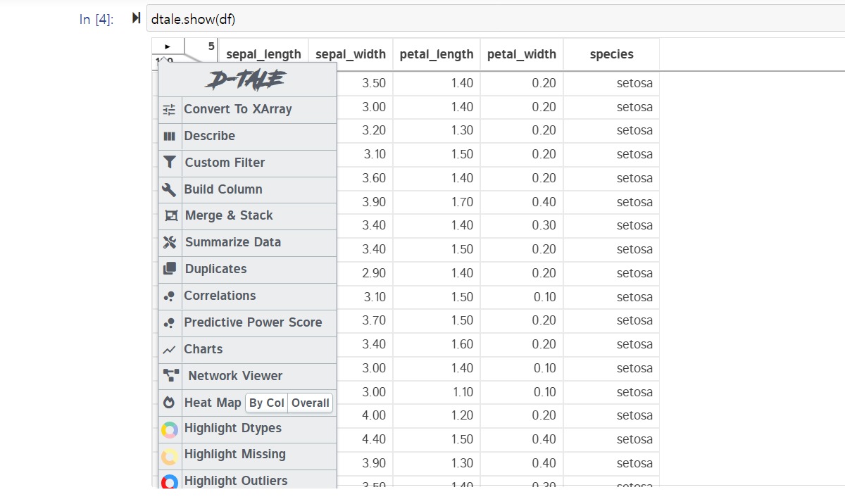Image resolution: width=845 pixels, height=504 pixels.
Task: Click the In [4] cell prompt
Action: coord(96,20)
